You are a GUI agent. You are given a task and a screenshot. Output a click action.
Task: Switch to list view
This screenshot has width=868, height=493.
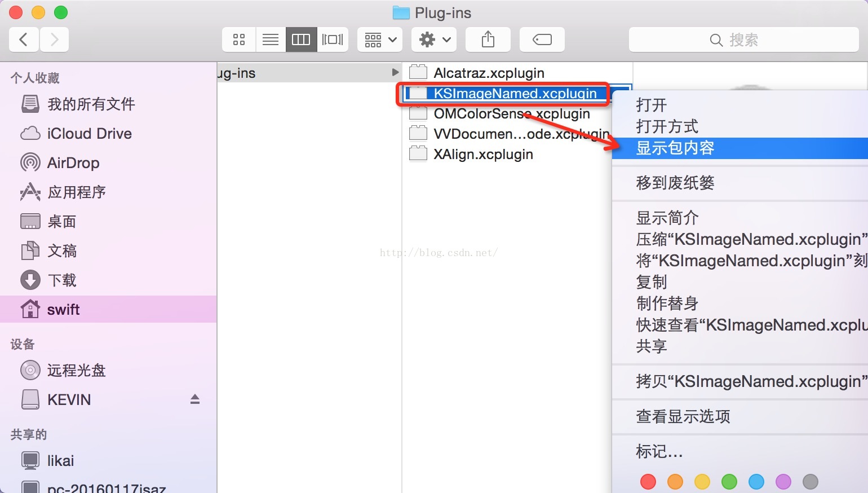click(x=271, y=39)
